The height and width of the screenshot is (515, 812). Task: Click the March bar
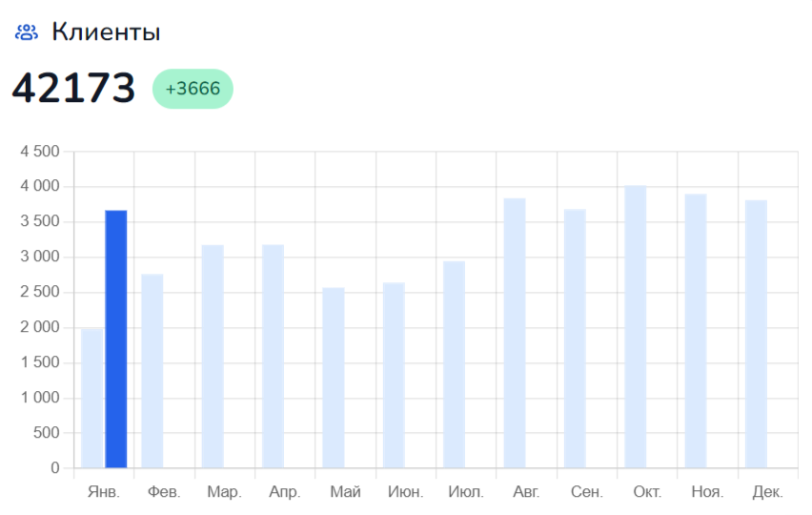click(213, 357)
